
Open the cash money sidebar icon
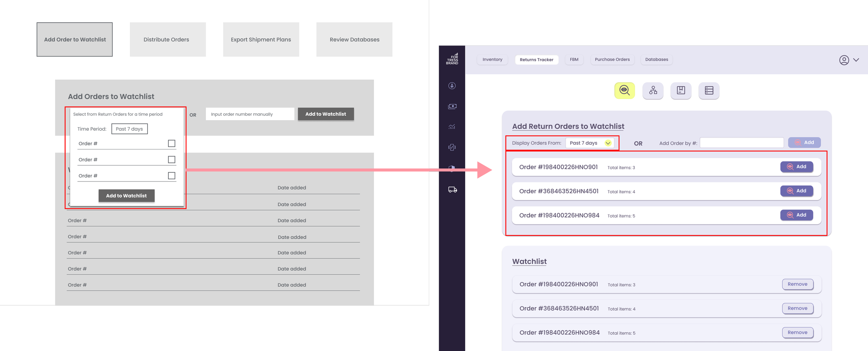tap(452, 106)
